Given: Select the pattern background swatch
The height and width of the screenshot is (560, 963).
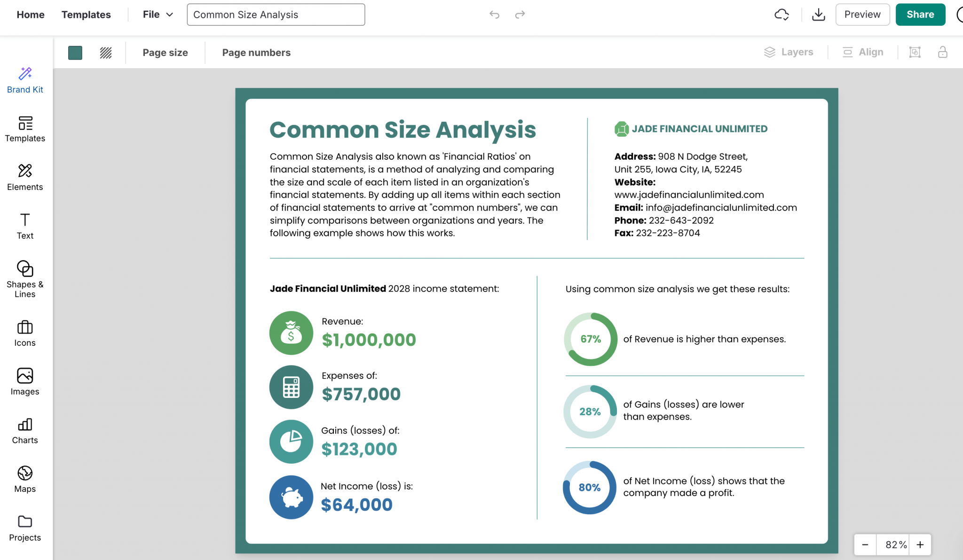Looking at the screenshot, I should coord(105,53).
